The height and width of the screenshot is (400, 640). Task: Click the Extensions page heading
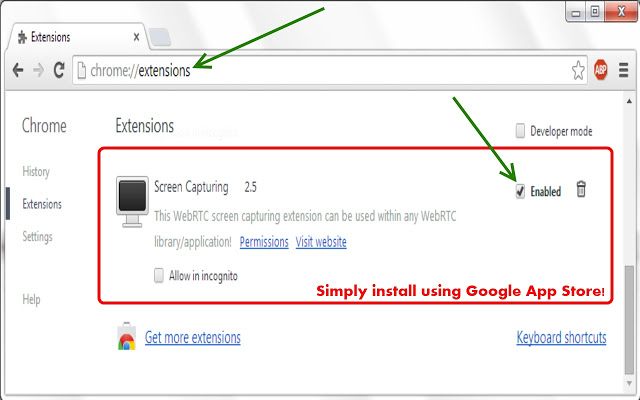click(144, 125)
